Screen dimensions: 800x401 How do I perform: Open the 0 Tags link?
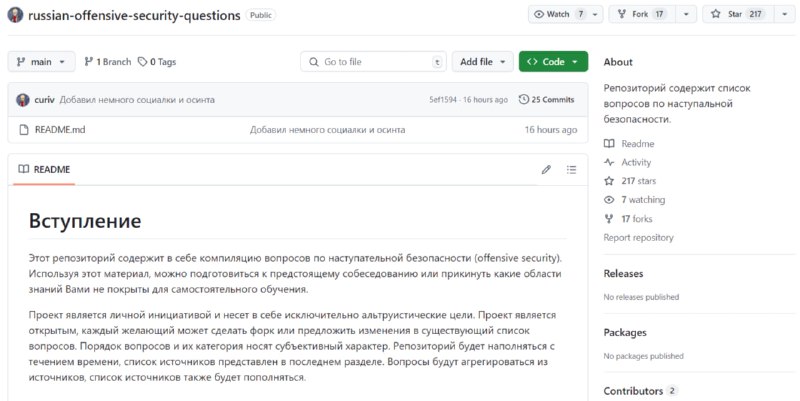(157, 62)
